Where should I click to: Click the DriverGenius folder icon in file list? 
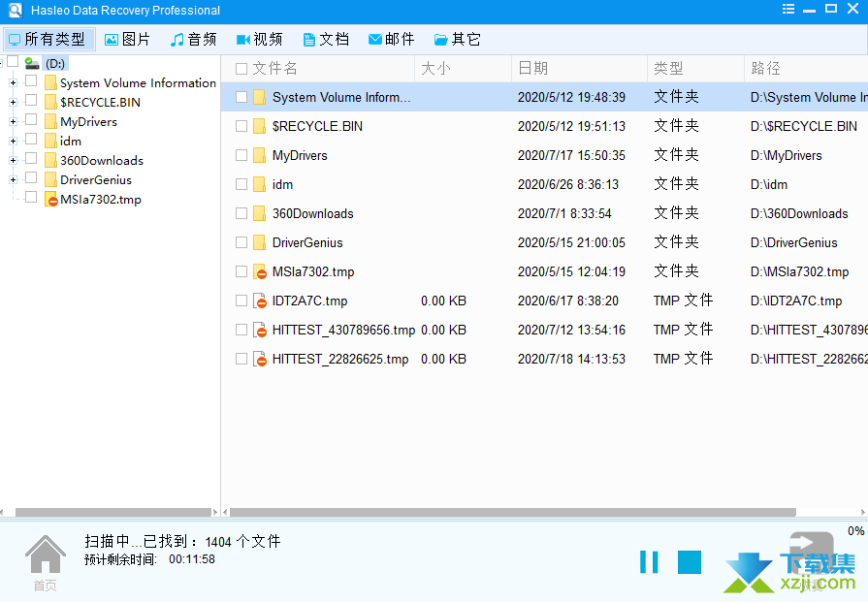[259, 242]
